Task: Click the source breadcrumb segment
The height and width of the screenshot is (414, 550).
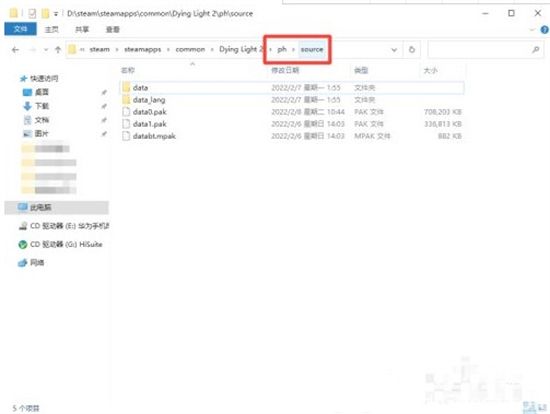Action: [x=312, y=49]
